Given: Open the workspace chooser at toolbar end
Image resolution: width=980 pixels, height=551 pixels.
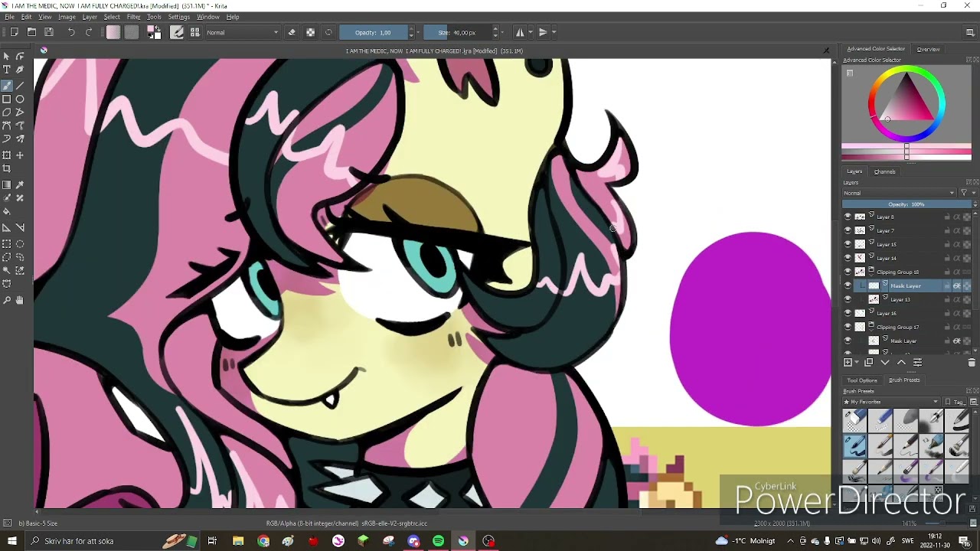Looking at the screenshot, I should (970, 32).
